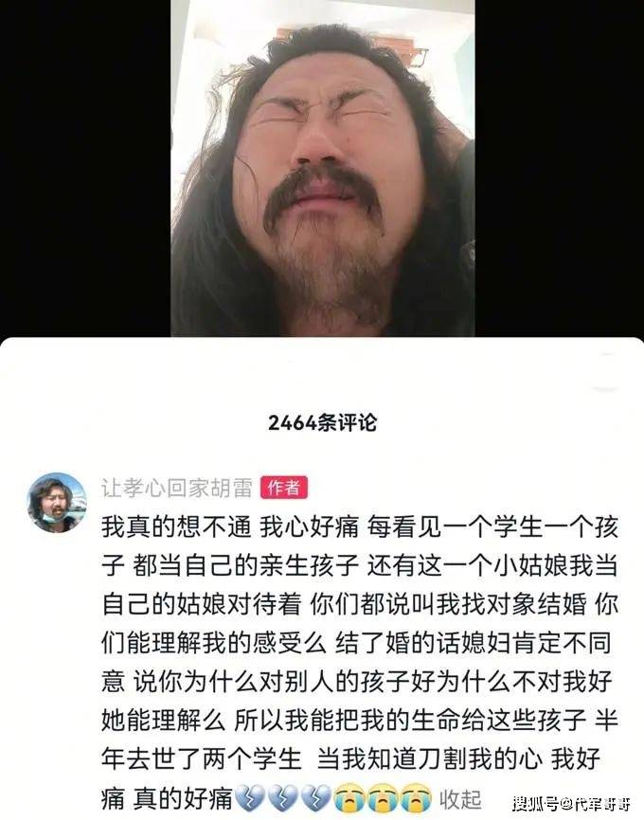
Task: Select the comment line starting 她能理解么
Action: coord(360,721)
